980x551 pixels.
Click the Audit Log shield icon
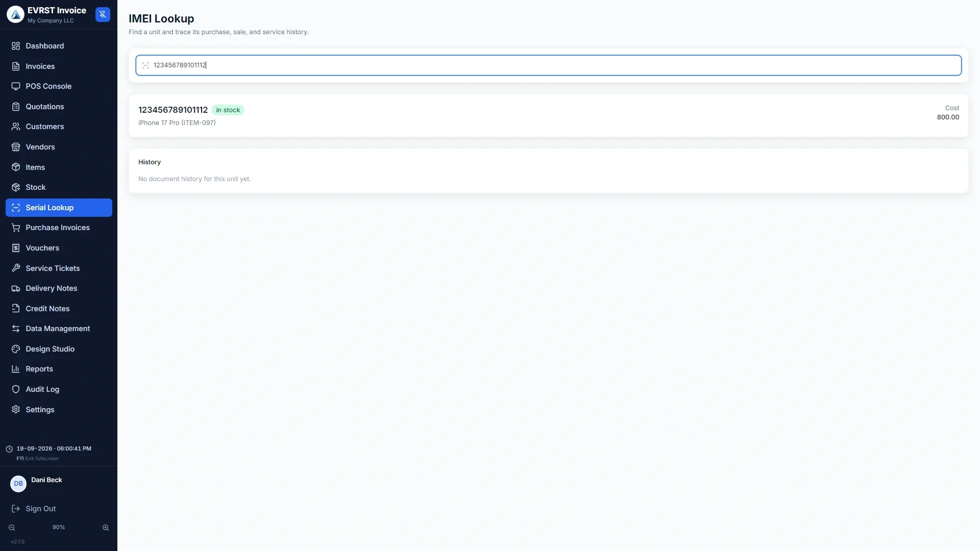[x=16, y=389]
